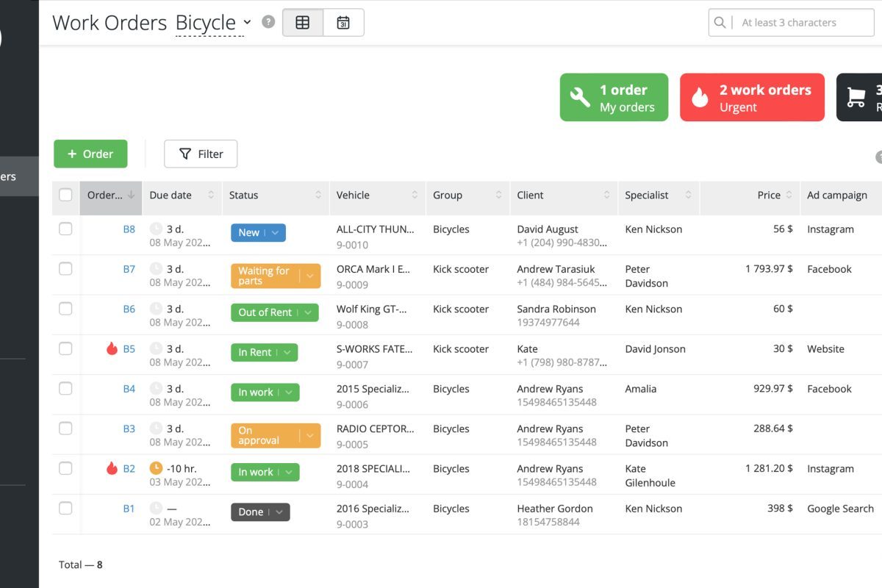Click specialist Amalia
This screenshot has width=882, height=588.
[640, 389]
